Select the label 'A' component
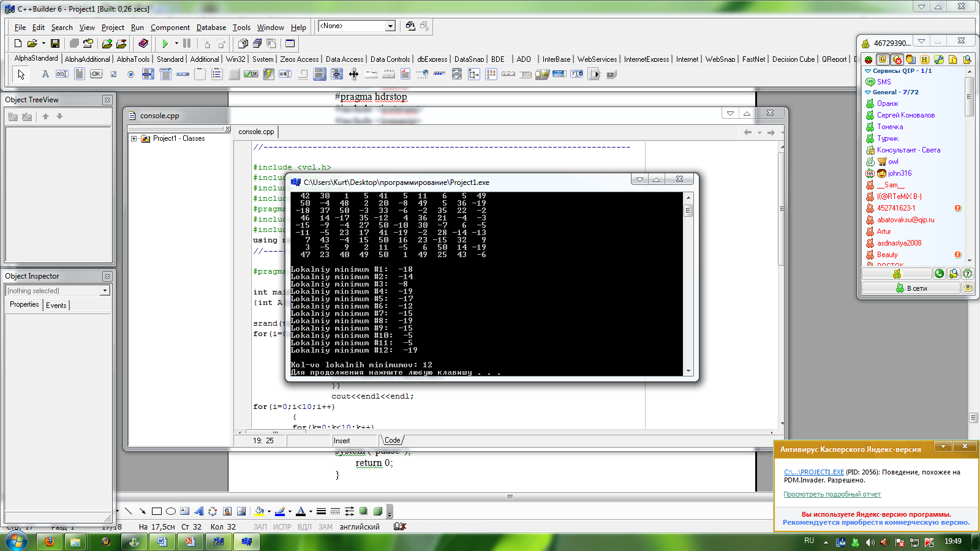 coord(45,74)
